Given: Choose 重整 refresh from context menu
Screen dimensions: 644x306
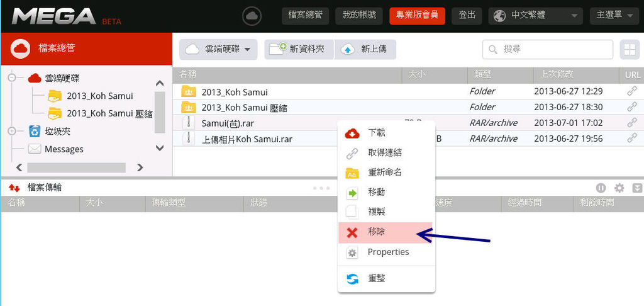Looking at the screenshot, I should 386,279.
